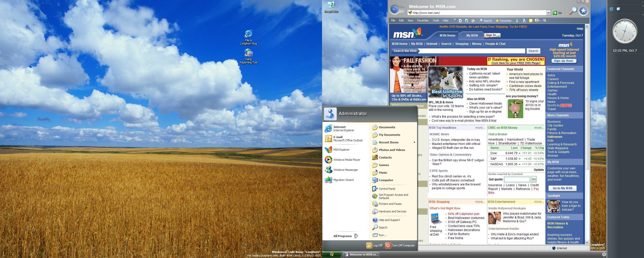Open Internet Explorer from Start menu
644x258 pixels.
[346, 128]
